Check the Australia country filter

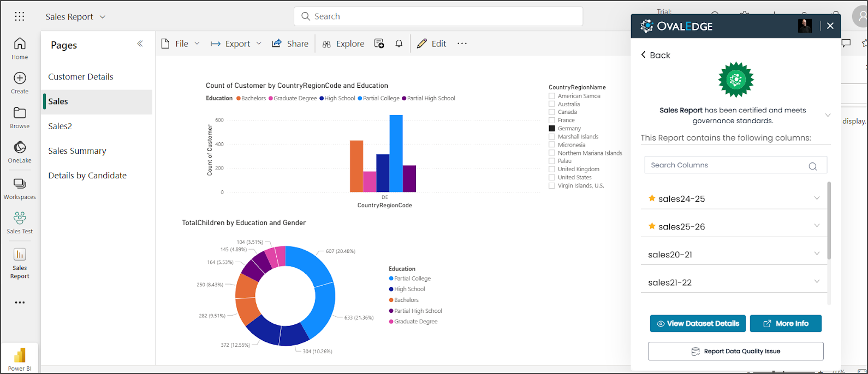[552, 104]
